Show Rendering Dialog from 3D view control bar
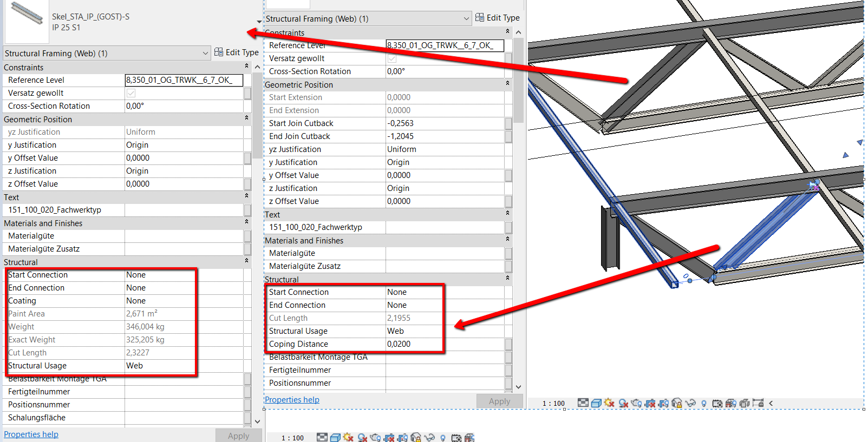The height and width of the screenshot is (442, 868). (x=636, y=403)
